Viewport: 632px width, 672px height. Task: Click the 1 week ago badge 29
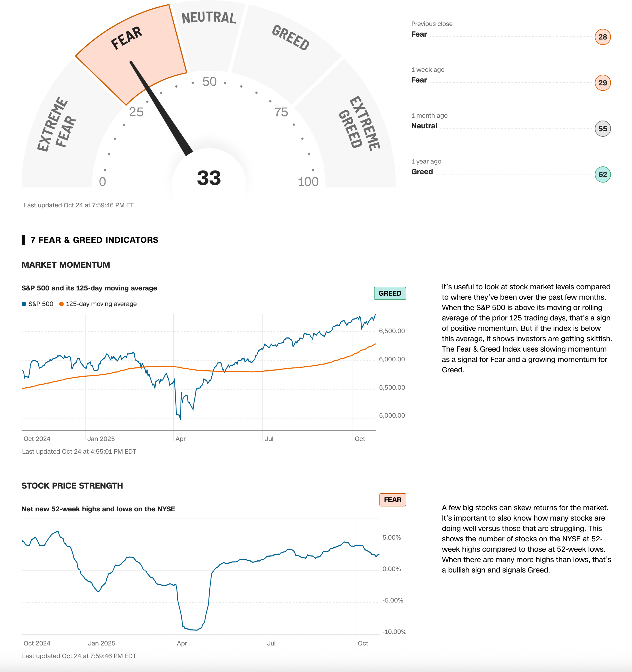[x=603, y=83]
